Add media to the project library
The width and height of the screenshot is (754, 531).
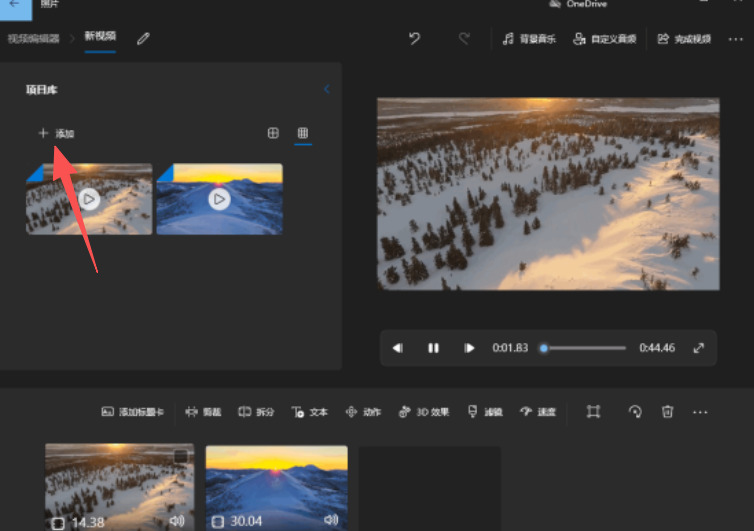[x=56, y=133]
